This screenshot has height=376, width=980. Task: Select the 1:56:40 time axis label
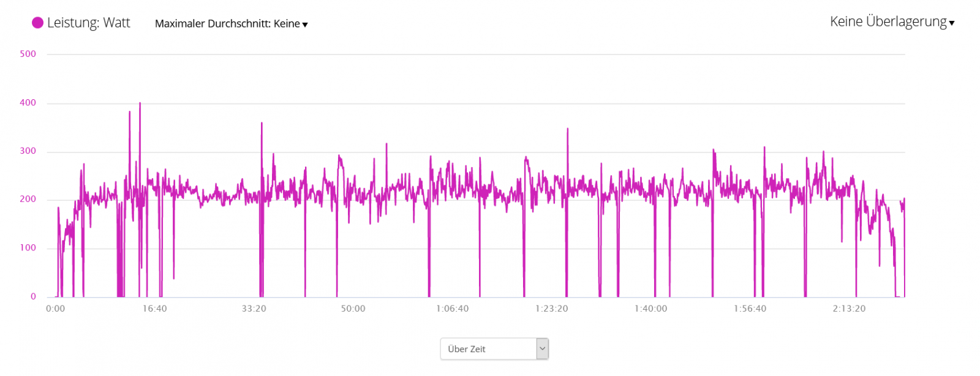click(x=750, y=309)
